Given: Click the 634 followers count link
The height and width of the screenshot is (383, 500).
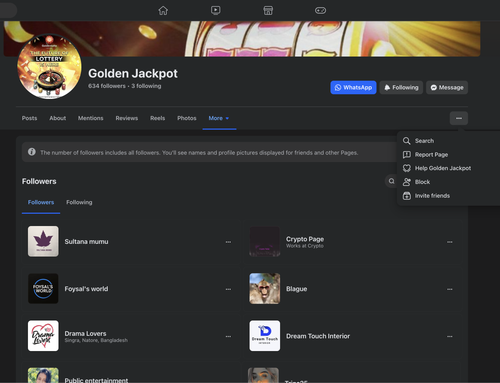Looking at the screenshot, I should point(107,86).
